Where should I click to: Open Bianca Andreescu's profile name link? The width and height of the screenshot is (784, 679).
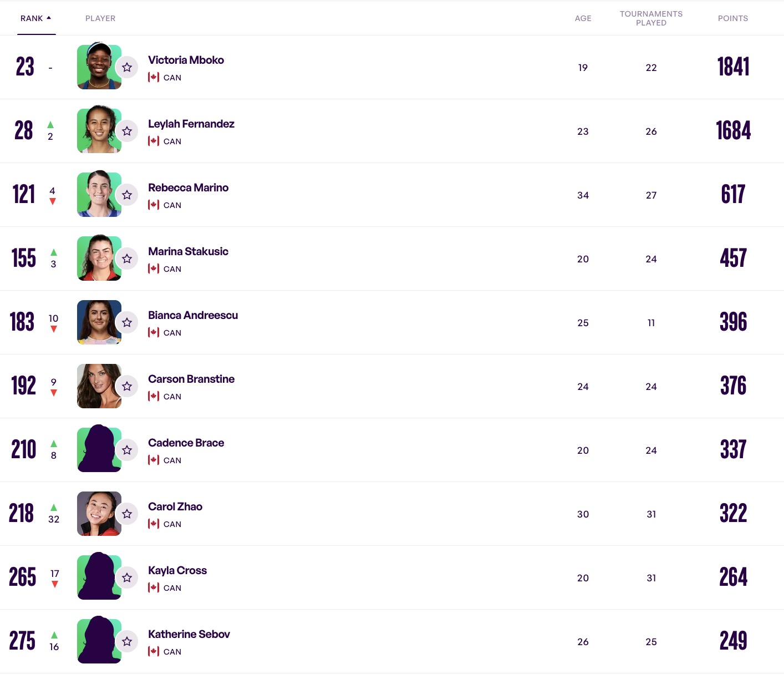pyautogui.click(x=192, y=315)
